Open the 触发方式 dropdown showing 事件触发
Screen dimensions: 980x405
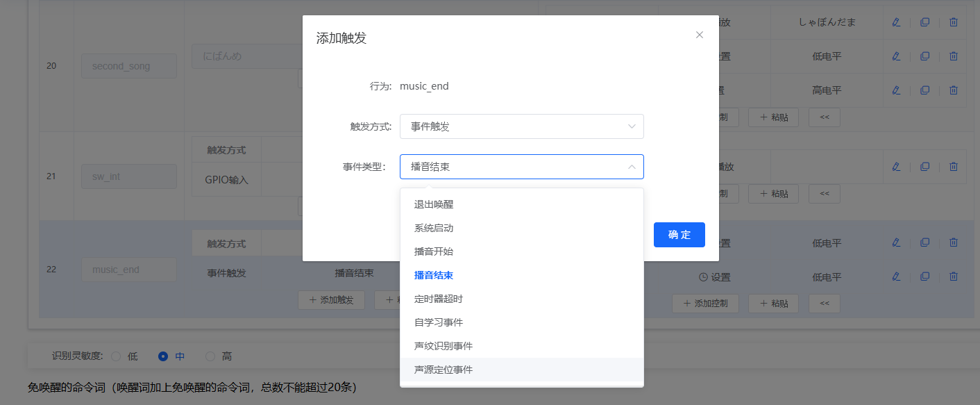[x=522, y=126]
